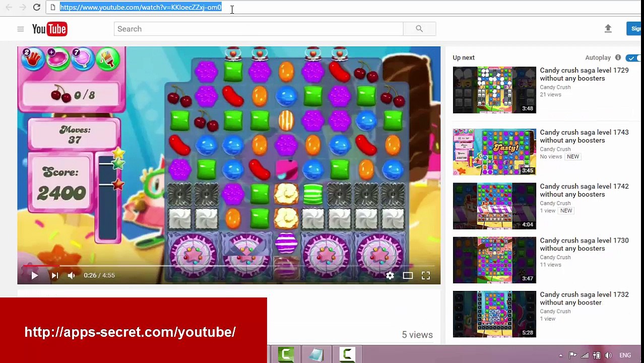Open the level 1730 video thumbnail
The image size is (644, 363).
point(494,260)
